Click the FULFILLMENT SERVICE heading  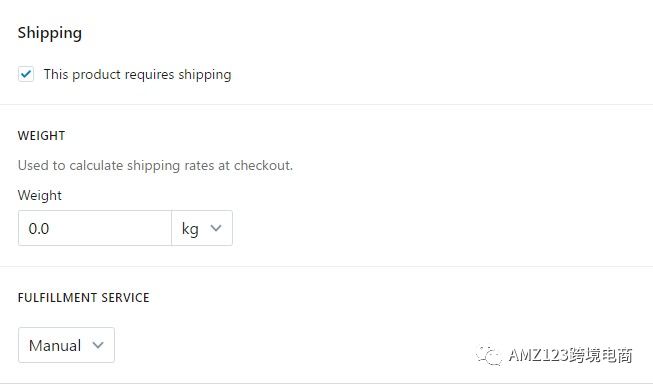pos(83,298)
